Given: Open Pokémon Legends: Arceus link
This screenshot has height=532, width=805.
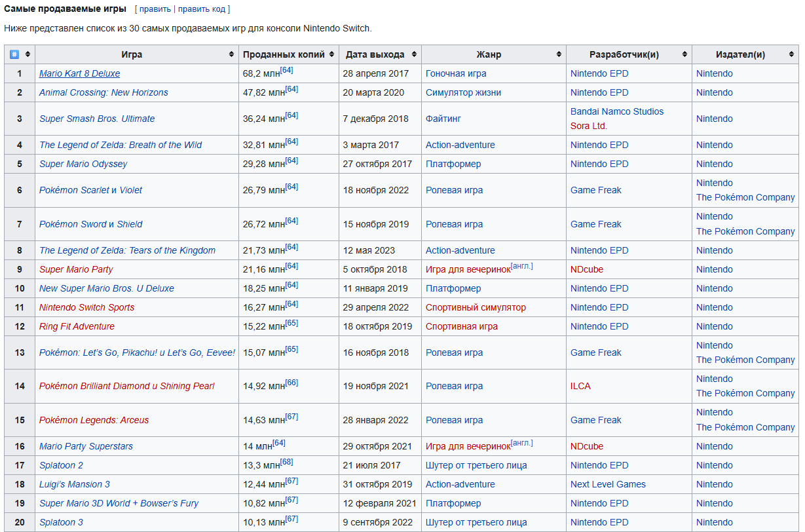Looking at the screenshot, I should [94, 420].
